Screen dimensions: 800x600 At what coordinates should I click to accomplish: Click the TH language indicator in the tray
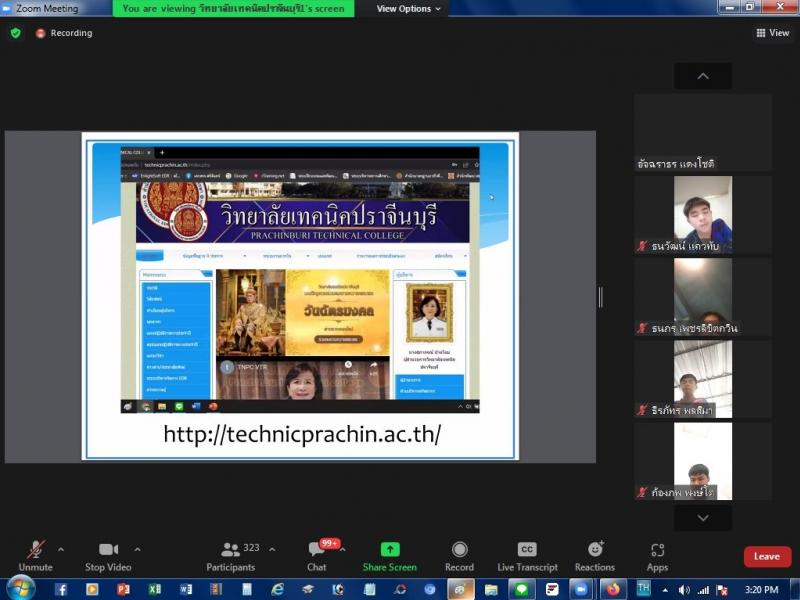click(x=643, y=588)
